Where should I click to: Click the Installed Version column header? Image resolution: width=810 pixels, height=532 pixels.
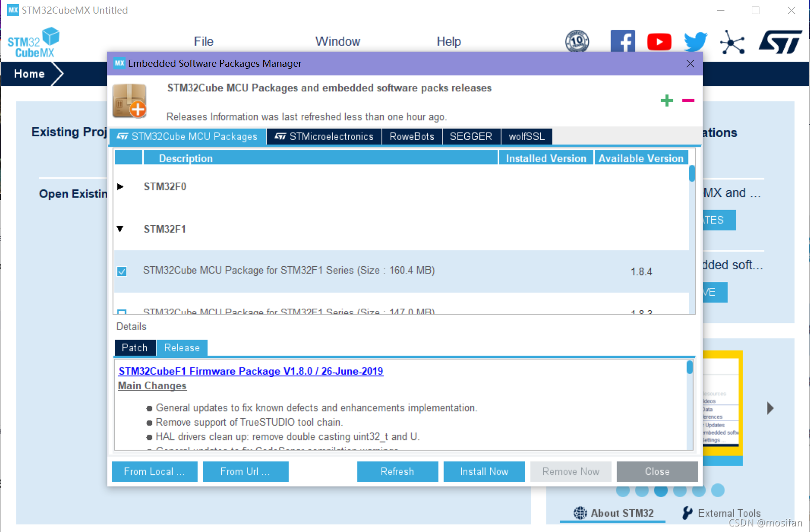pyautogui.click(x=546, y=158)
